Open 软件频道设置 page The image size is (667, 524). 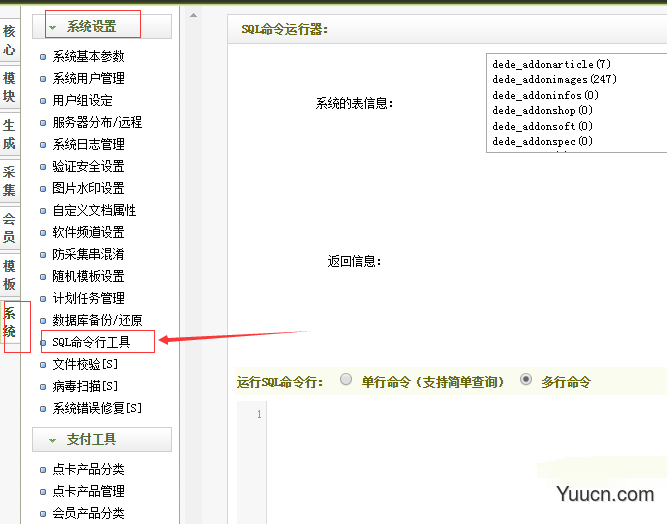[x=88, y=232]
